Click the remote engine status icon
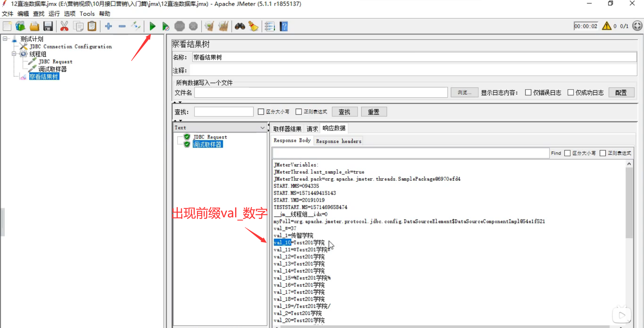This screenshot has width=644, height=328. 637,26
